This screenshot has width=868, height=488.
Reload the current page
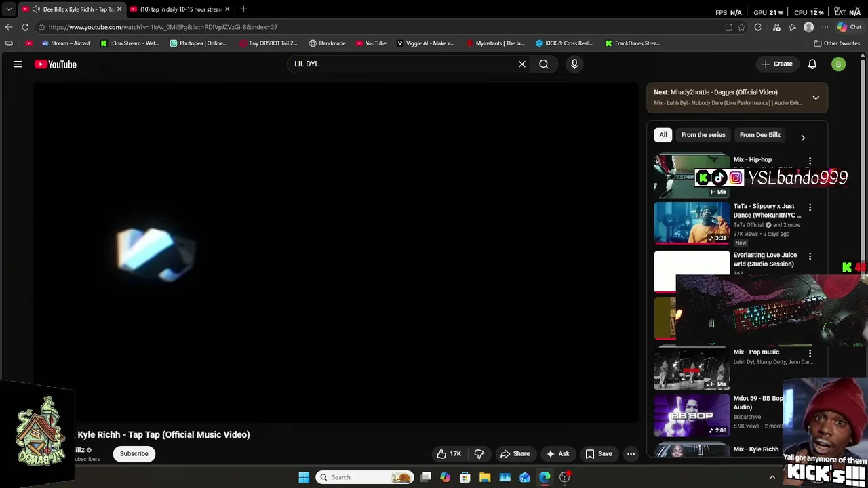coord(25,27)
